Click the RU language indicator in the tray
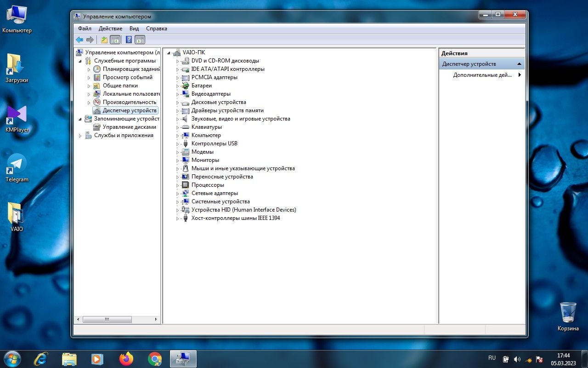Viewport: 588px width, 368px height. click(x=492, y=358)
